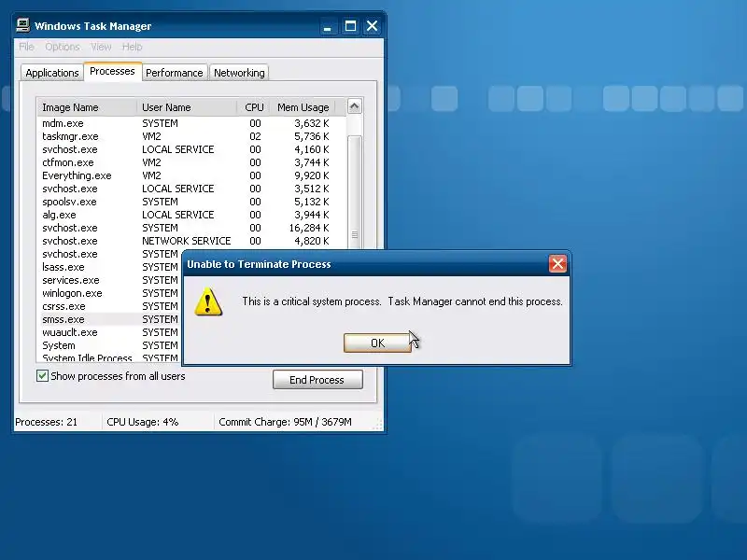Click the CPU Usage: 4% status entry
This screenshot has height=560, width=747.
[x=143, y=422]
